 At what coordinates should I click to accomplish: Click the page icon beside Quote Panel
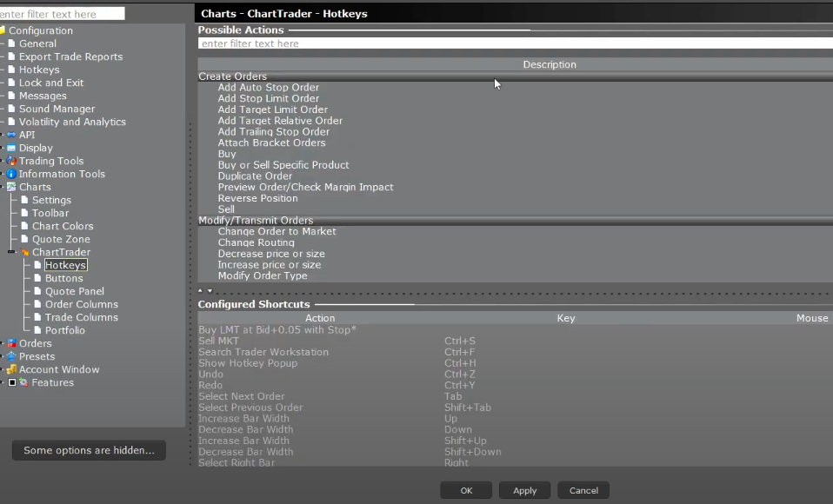[x=37, y=291]
